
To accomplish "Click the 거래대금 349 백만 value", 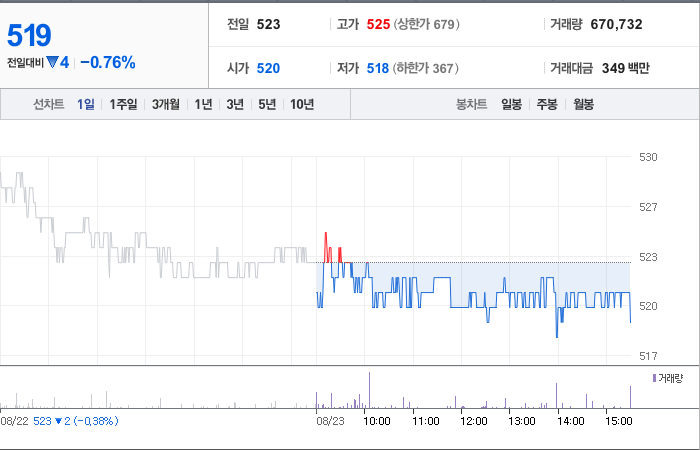I will pos(625,68).
